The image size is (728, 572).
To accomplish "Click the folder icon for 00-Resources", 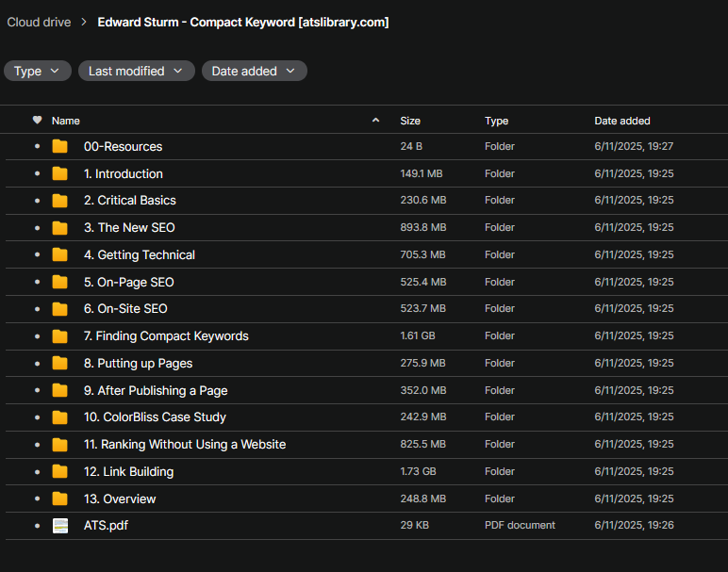I will point(60,146).
